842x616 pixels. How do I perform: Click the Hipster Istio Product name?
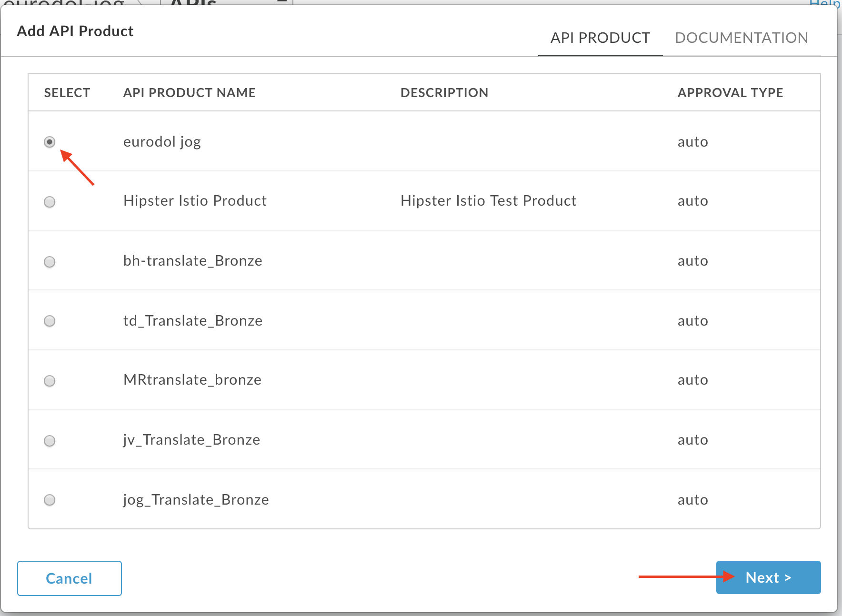(195, 201)
